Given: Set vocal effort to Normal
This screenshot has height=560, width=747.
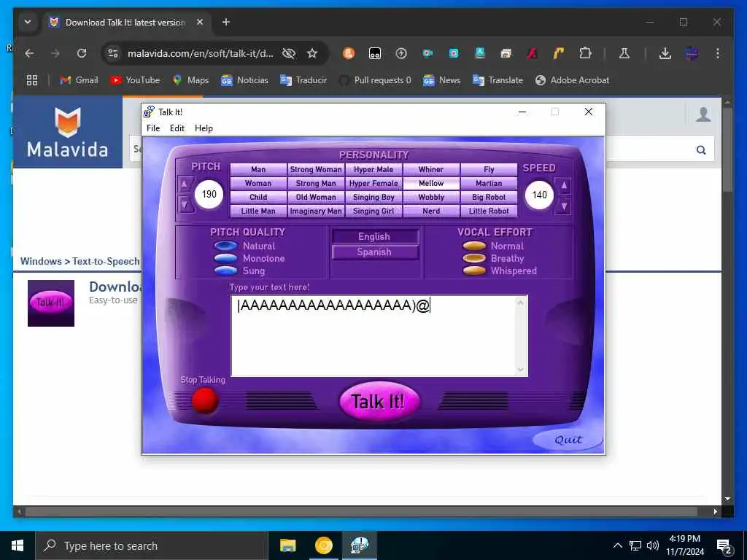Looking at the screenshot, I should coord(474,246).
